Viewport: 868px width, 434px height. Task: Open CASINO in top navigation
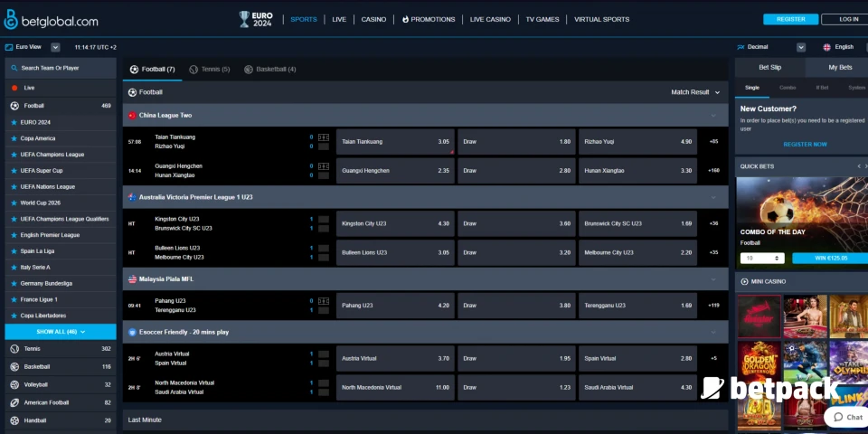pyautogui.click(x=373, y=19)
